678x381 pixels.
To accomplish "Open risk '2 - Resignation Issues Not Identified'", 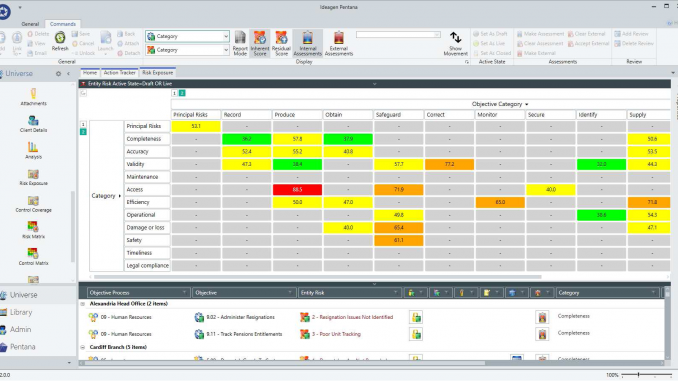I will (x=352, y=317).
